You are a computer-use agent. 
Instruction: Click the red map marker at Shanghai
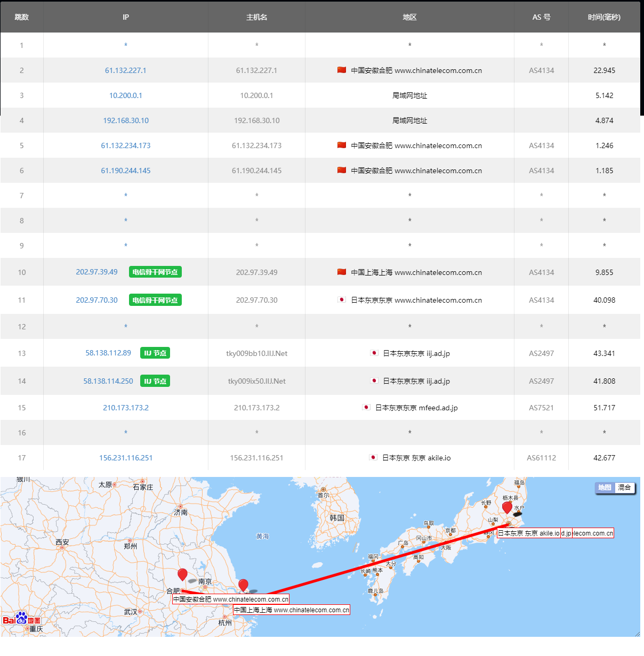point(243,585)
